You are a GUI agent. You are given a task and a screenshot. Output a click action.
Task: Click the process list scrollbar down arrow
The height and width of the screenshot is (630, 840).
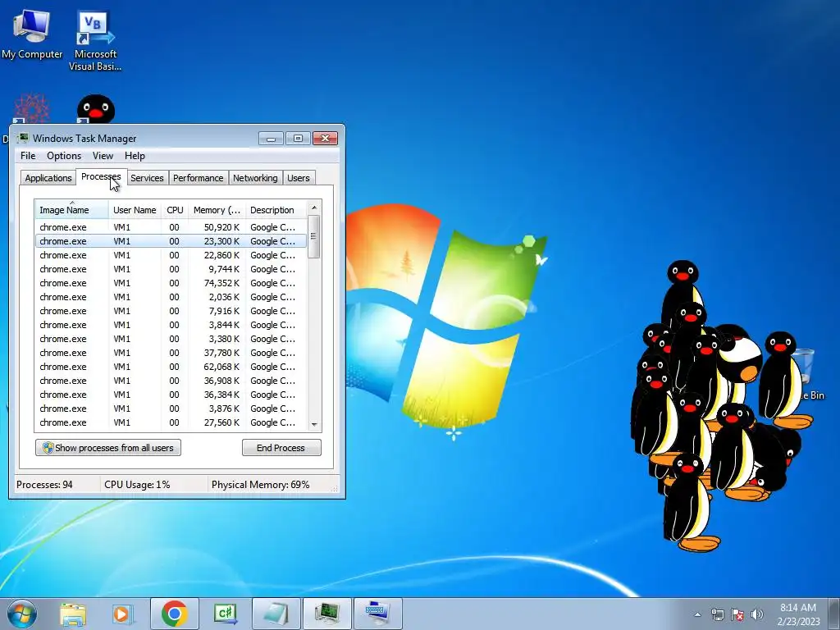(x=314, y=424)
